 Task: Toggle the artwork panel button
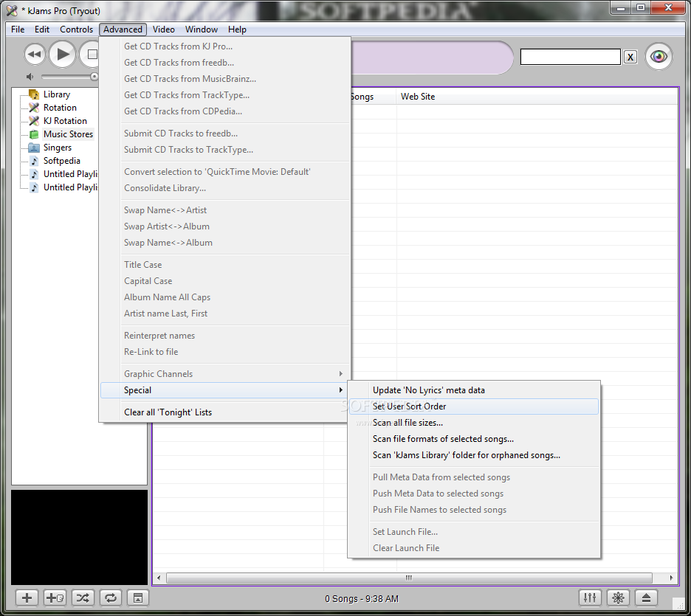point(138,598)
